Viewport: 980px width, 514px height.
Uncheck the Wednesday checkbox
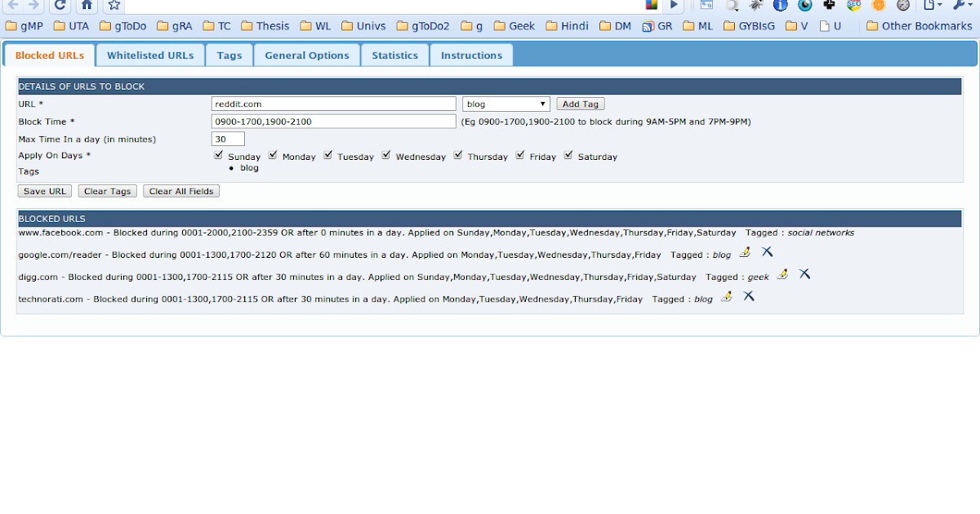(386, 154)
